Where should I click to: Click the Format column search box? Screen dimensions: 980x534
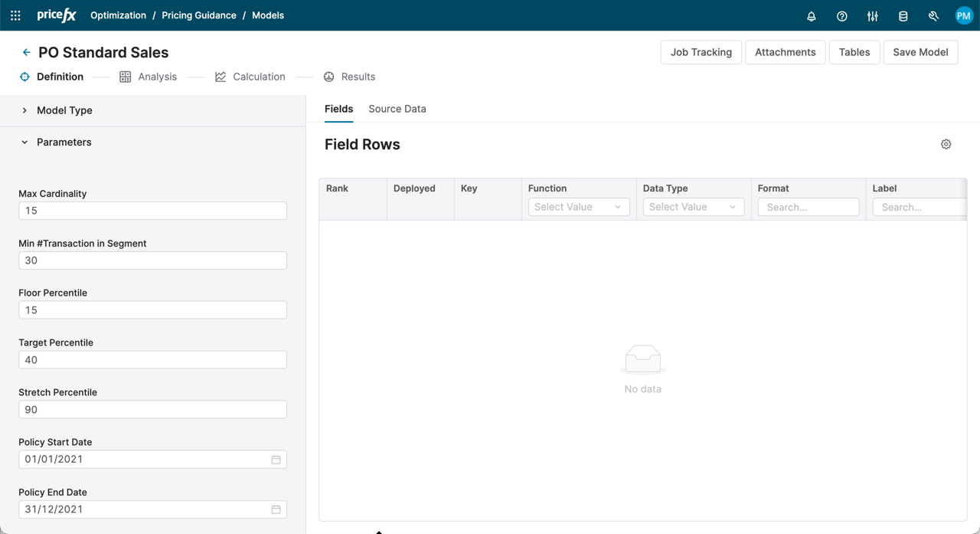coord(808,207)
